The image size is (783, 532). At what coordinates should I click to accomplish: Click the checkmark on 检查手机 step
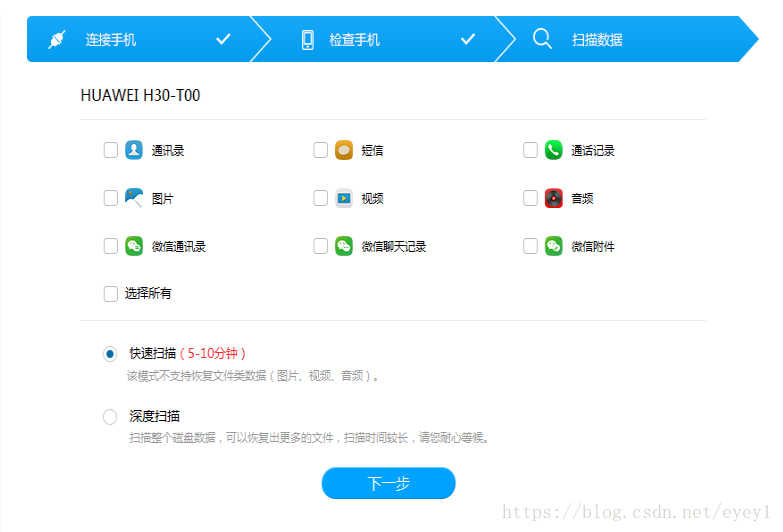[468, 39]
